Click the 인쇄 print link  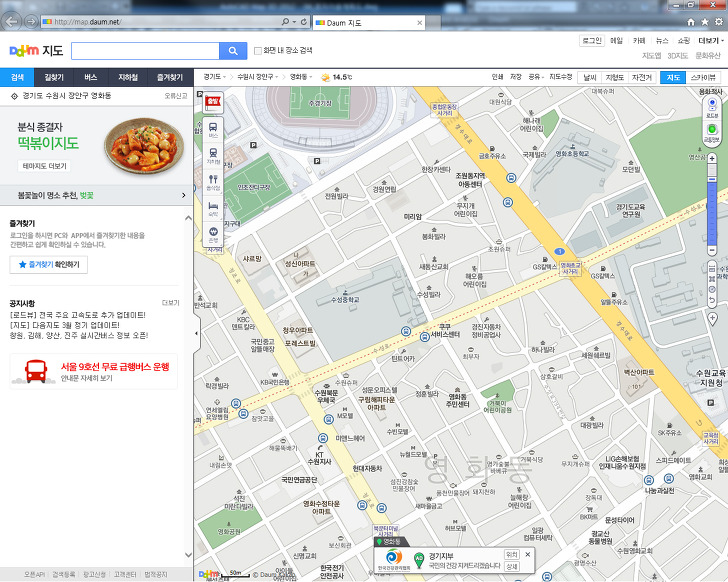(x=497, y=77)
